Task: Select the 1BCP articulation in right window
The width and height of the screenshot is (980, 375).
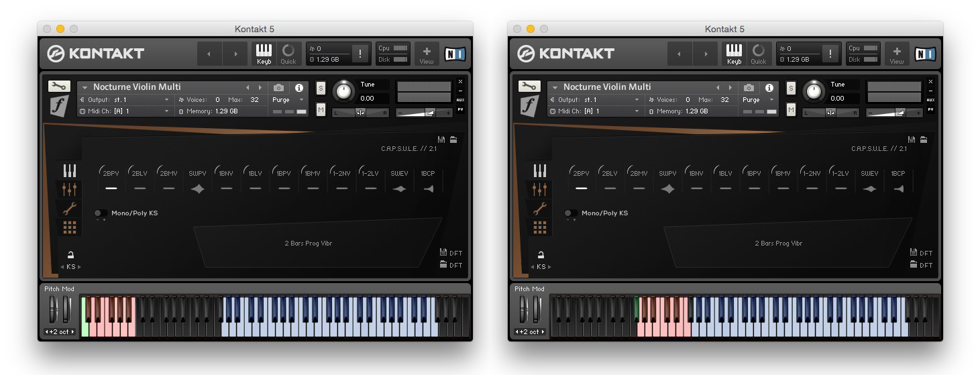Action: click(x=897, y=180)
